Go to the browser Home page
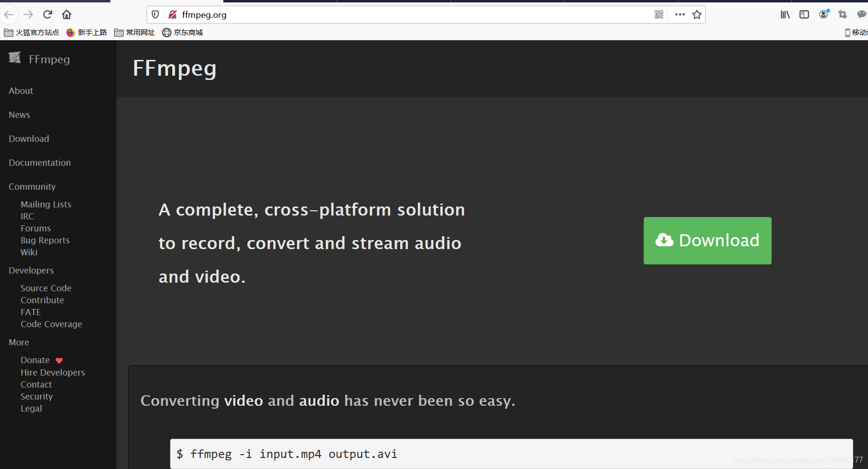 coord(67,14)
